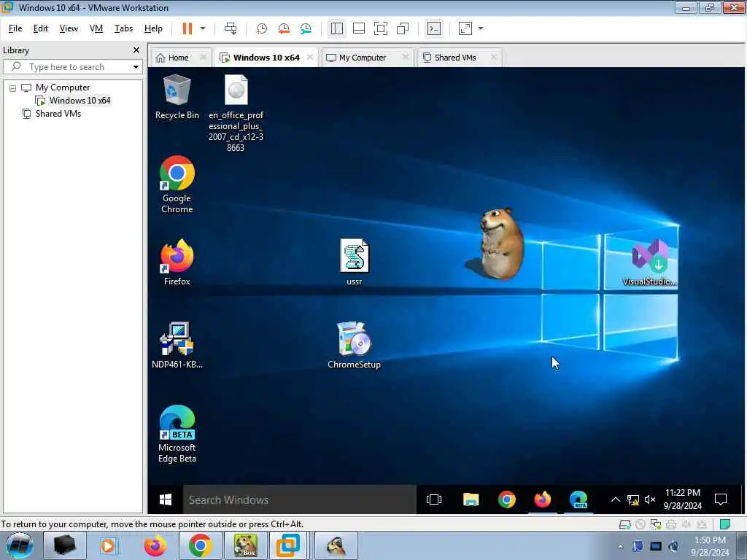Open the guest Action Center notification icon
This screenshot has width=747, height=560.
click(721, 499)
